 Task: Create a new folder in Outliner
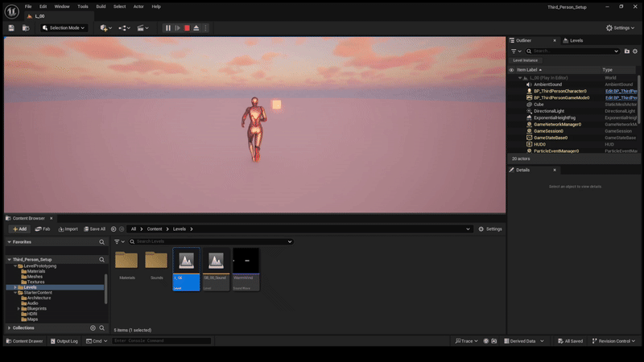point(627,51)
